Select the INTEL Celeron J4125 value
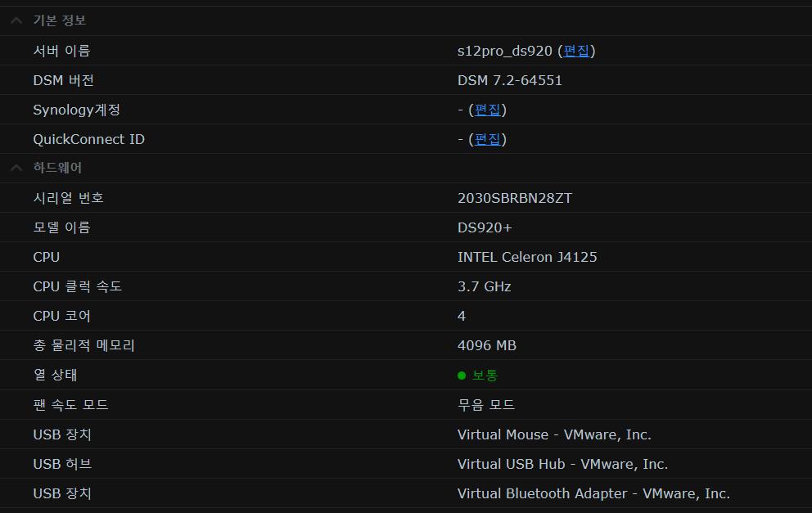The width and height of the screenshot is (812, 513). pyautogui.click(x=526, y=257)
